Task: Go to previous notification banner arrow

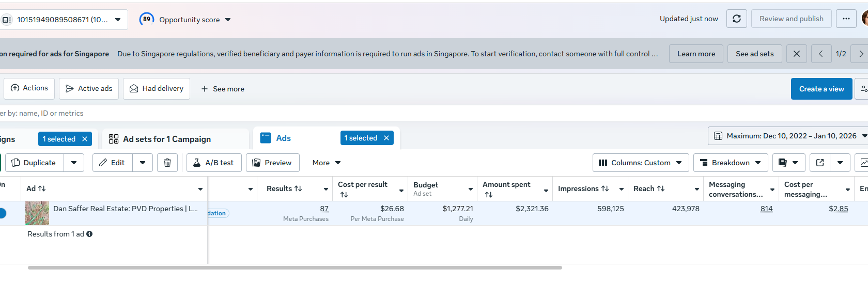Action: click(x=820, y=54)
